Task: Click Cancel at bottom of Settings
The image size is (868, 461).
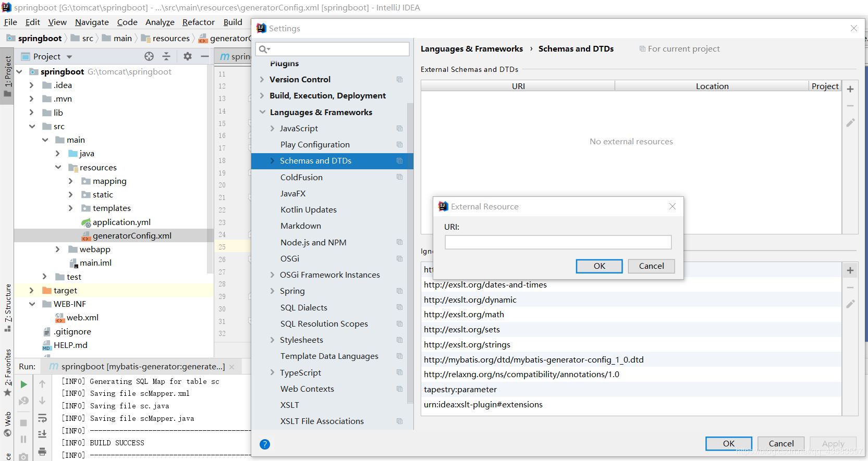Action: [x=781, y=444]
